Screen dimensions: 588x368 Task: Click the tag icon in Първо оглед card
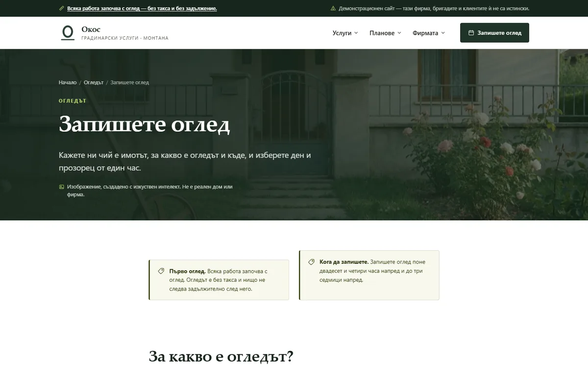click(161, 271)
